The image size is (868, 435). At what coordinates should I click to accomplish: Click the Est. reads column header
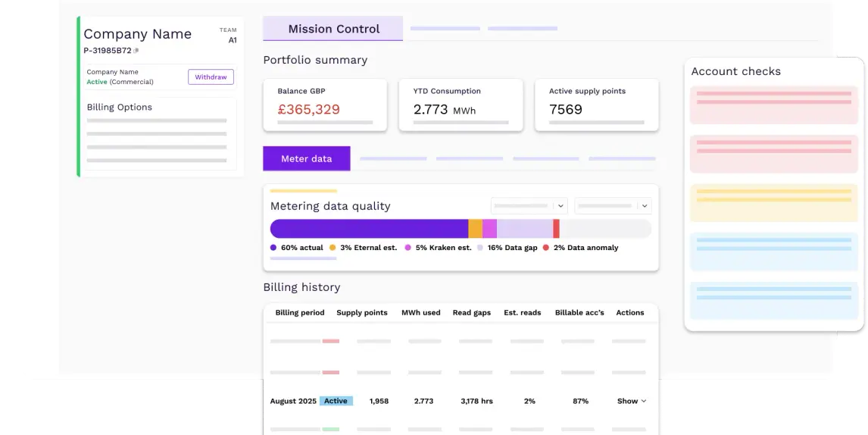(523, 312)
